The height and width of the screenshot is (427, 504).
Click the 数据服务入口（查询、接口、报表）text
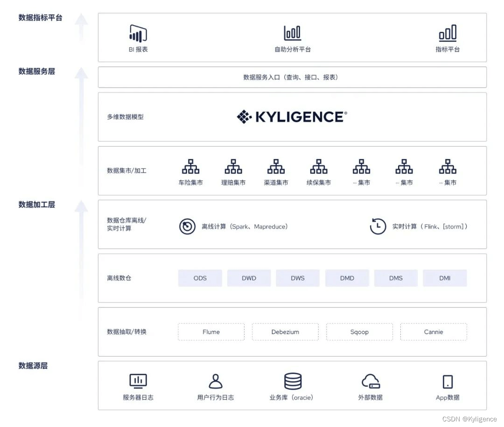tap(291, 77)
